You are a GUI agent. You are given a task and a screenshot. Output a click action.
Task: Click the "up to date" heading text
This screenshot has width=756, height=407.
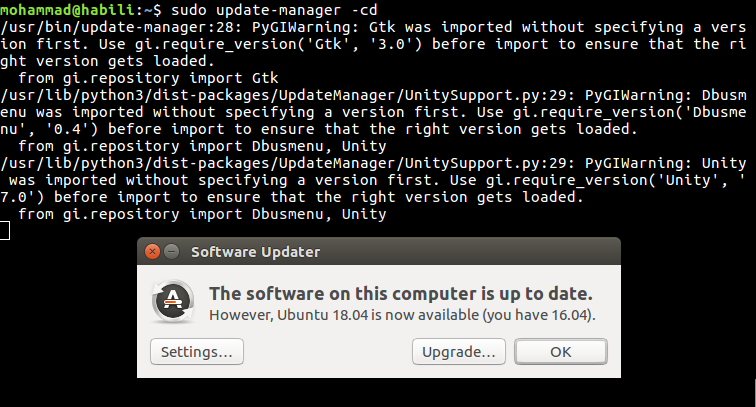[400, 294]
